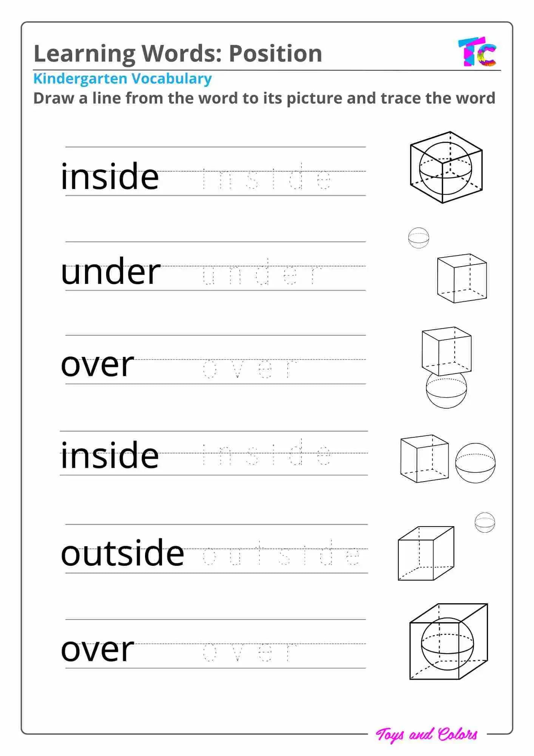Click the cube next to the sphere in fourth picture
This screenshot has width=534, height=756.
[424, 459]
